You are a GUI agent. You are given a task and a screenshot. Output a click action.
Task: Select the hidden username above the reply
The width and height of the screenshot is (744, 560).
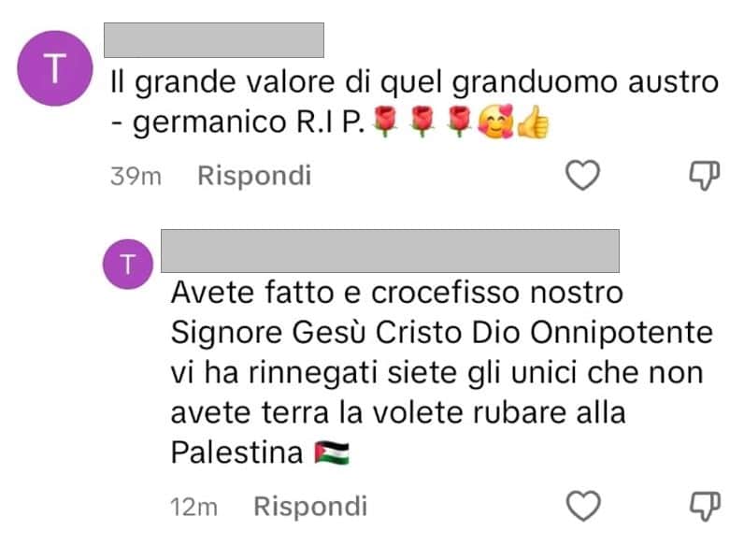(390, 251)
